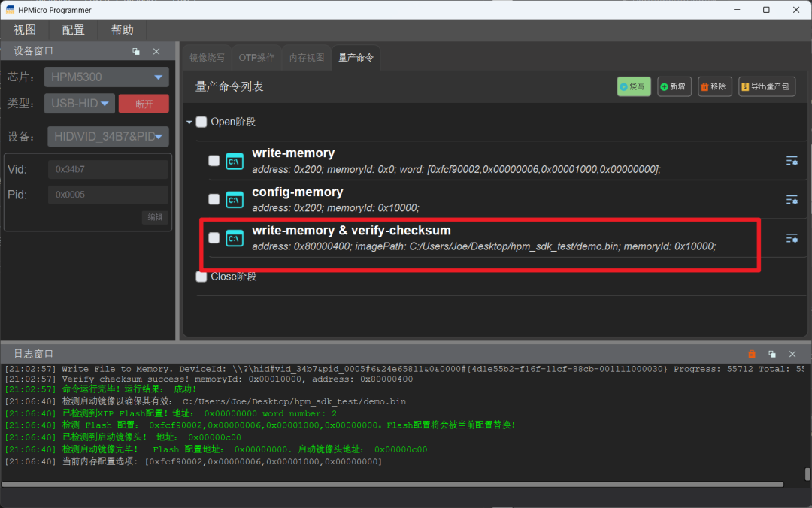Switch to the 镜像烧写 tab

208,57
